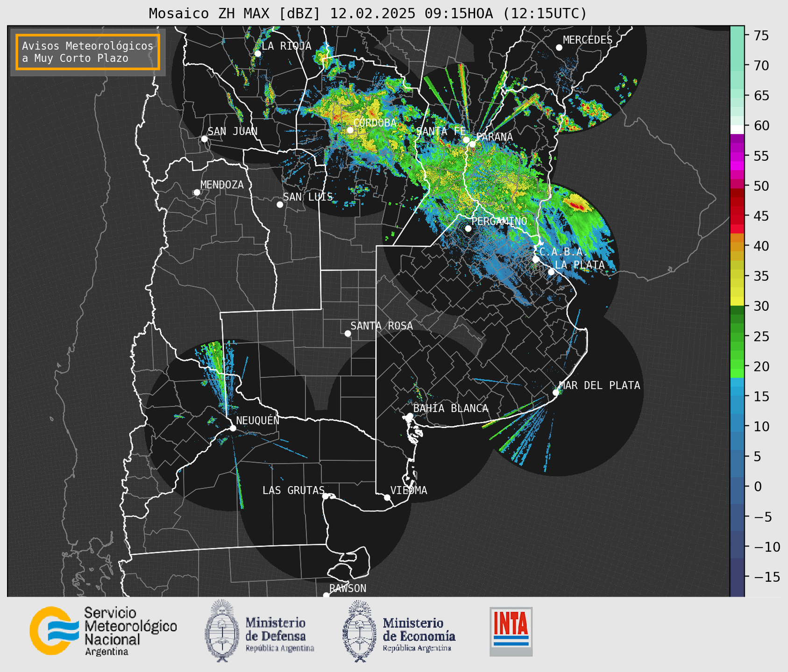Click the Córdoba city marker dot
The height and width of the screenshot is (672, 788).
350,130
